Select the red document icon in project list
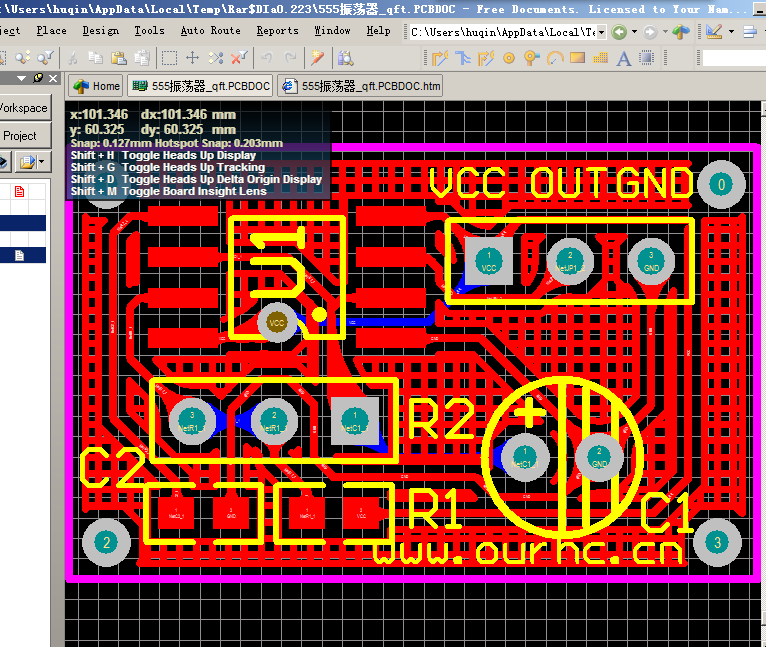 (x=20, y=191)
